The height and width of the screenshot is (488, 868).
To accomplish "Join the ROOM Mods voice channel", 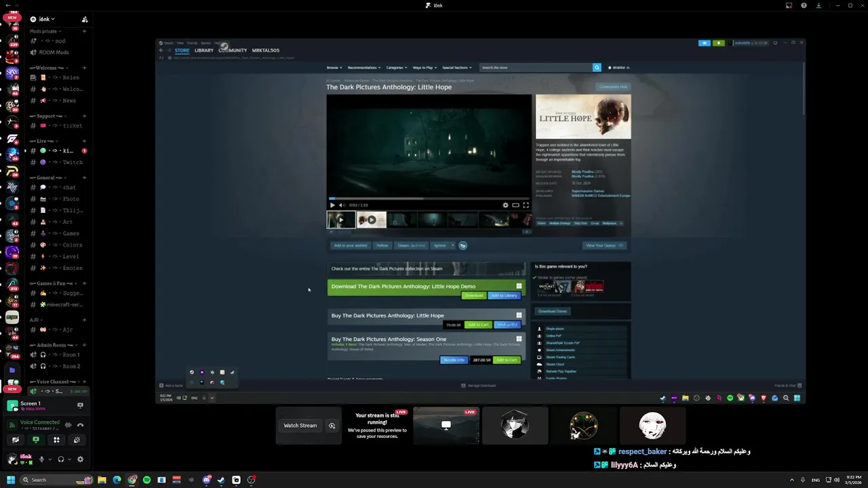I will click(59, 52).
